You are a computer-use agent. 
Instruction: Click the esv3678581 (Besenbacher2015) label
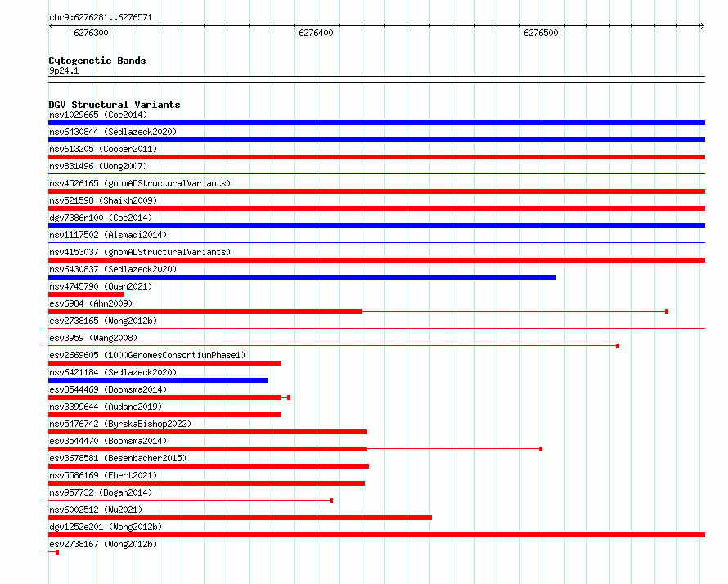(118, 458)
